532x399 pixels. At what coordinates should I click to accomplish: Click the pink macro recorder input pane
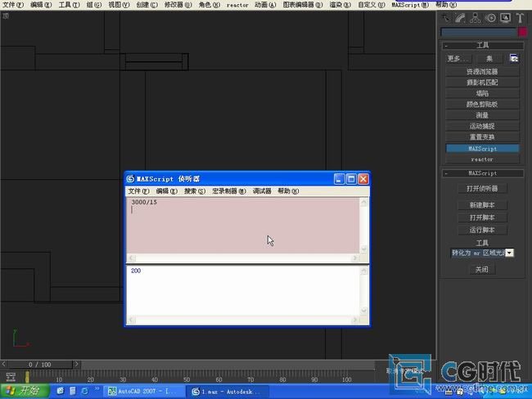[x=242, y=226]
